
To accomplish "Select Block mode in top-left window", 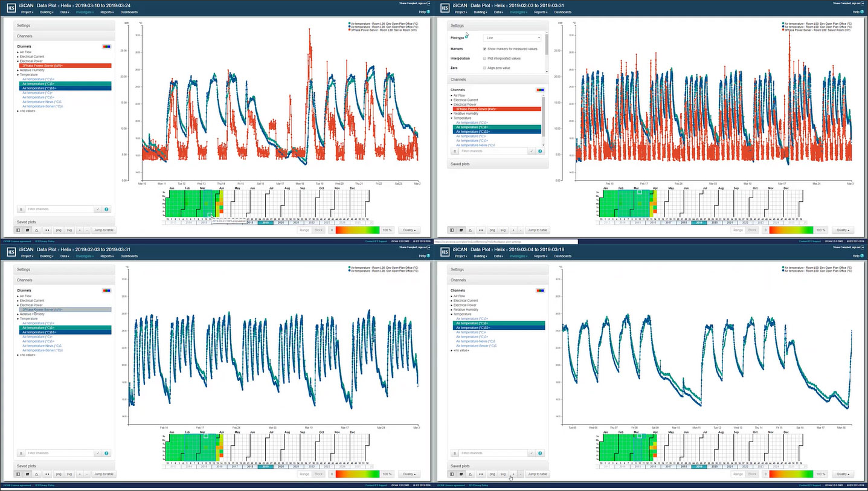I will (318, 230).
